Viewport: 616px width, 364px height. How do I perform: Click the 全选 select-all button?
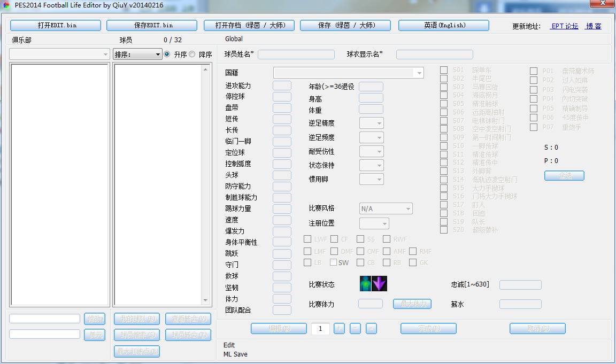tap(565, 175)
